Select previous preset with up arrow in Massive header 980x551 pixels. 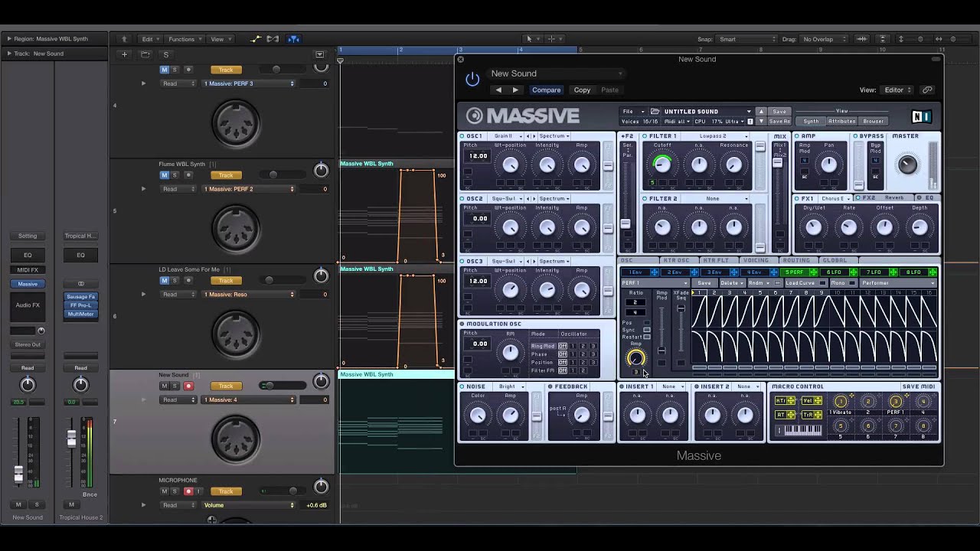760,112
